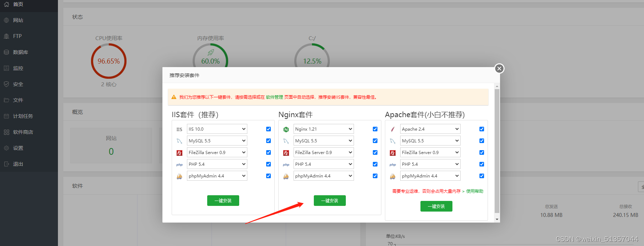644x246 pixels.
Task: Uncheck MySQL 5.5 in the Apache suite
Action: 482,141
